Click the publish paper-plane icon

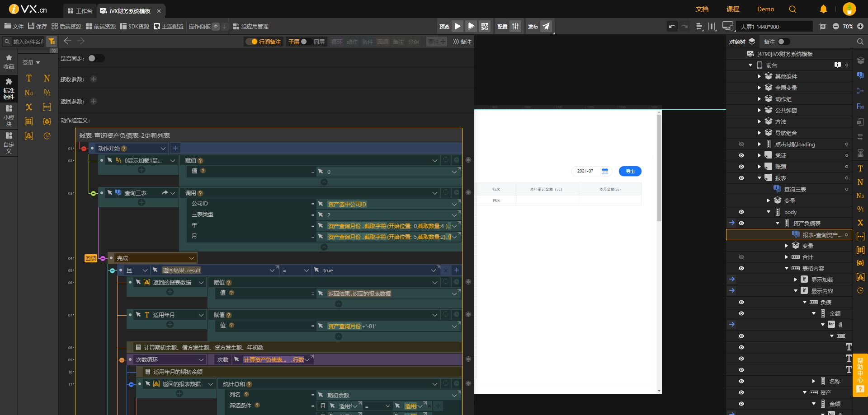pos(546,26)
